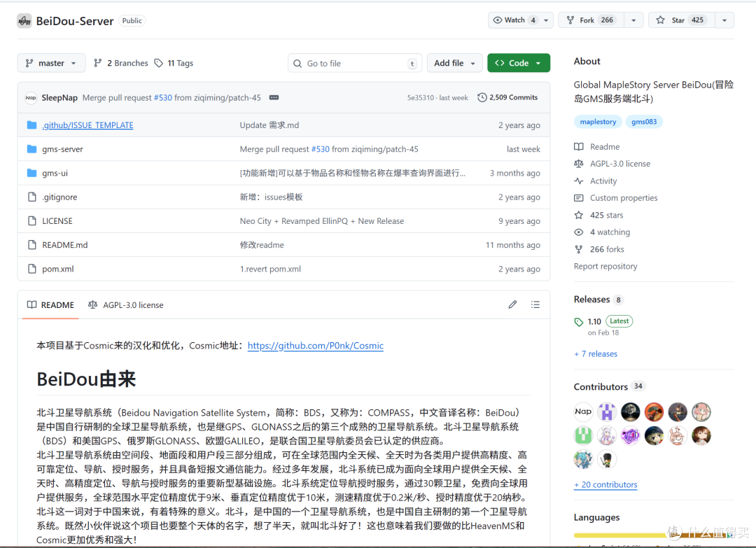Click the SleepNap author name
This screenshot has width=756, height=548.
[x=59, y=98]
